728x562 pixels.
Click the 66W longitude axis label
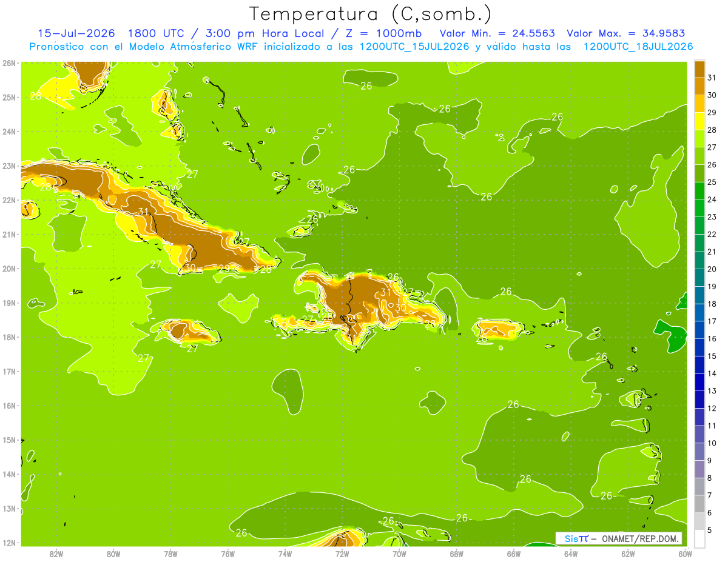tap(514, 554)
